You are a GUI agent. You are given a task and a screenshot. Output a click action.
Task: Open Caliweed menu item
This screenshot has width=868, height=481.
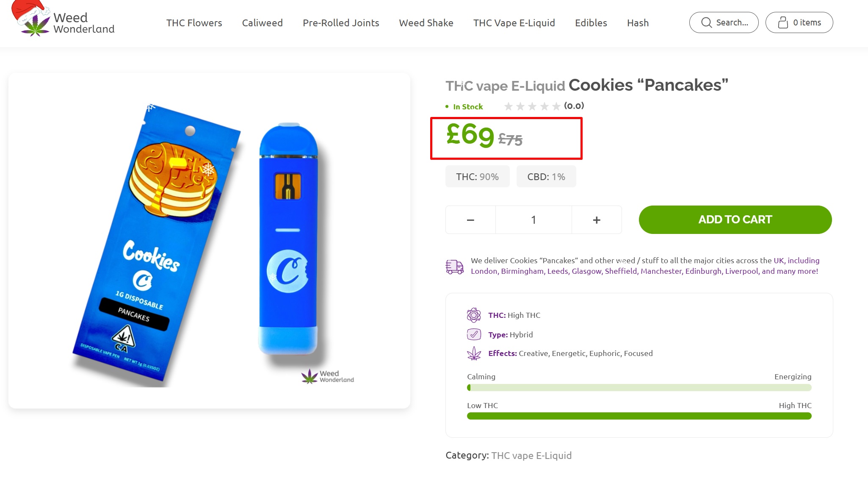(263, 23)
